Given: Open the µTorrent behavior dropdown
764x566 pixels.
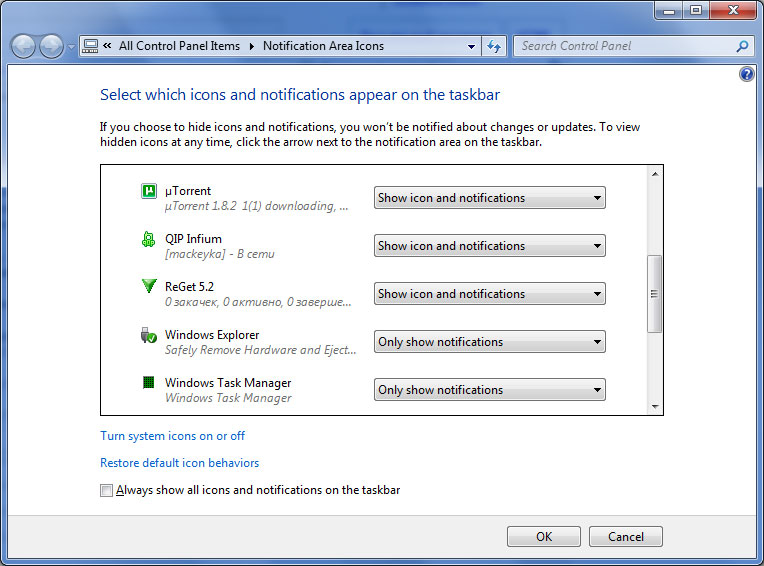Looking at the screenshot, I should pos(490,198).
